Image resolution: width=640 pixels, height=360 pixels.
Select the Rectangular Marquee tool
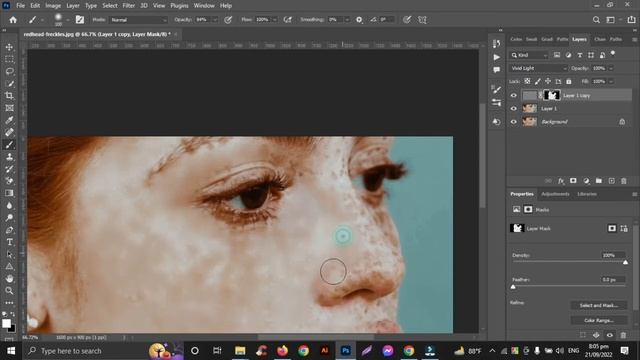tap(9, 59)
